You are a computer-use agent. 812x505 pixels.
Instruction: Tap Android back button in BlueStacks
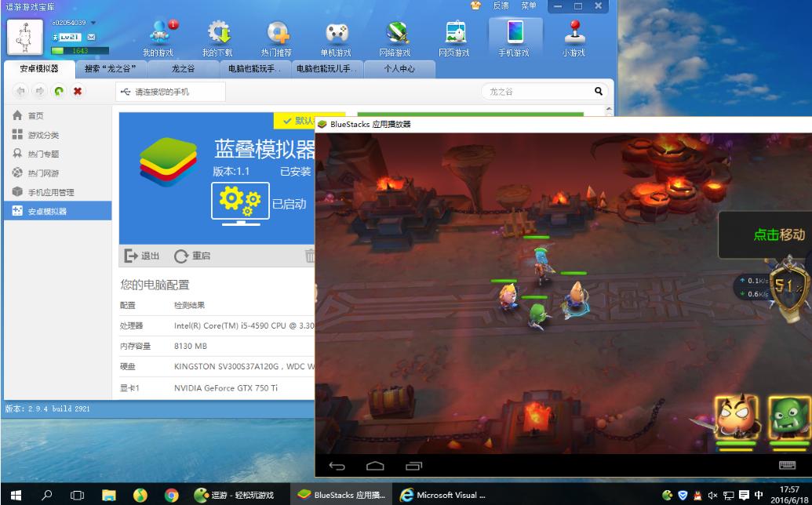(337, 467)
